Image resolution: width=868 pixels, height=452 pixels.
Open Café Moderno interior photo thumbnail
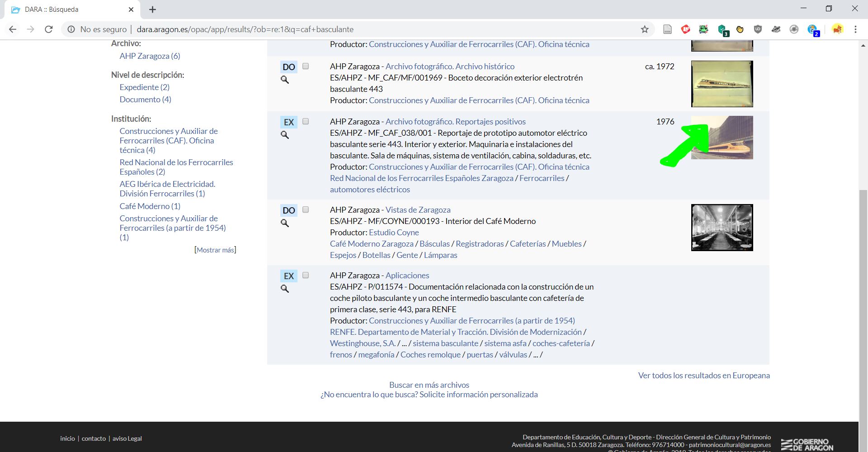click(x=722, y=228)
